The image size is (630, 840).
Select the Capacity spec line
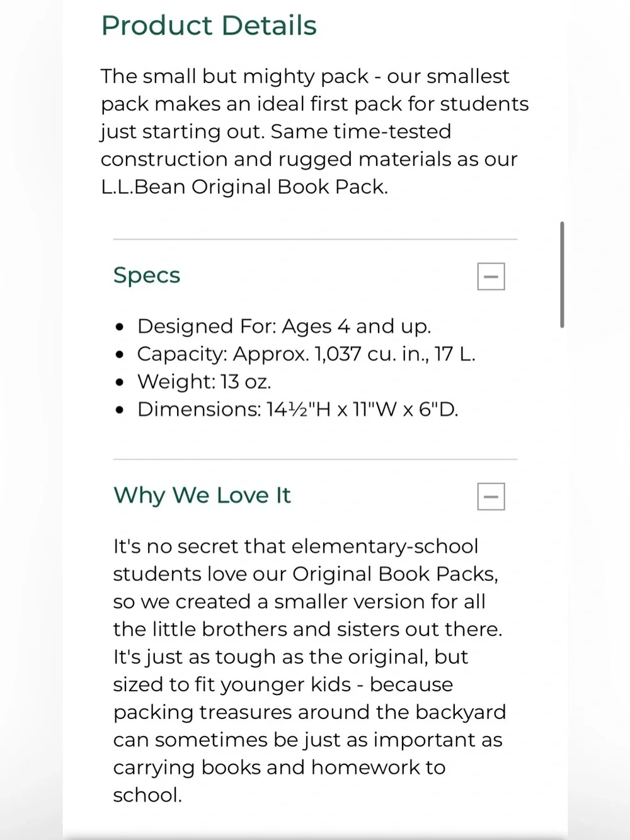tap(306, 354)
